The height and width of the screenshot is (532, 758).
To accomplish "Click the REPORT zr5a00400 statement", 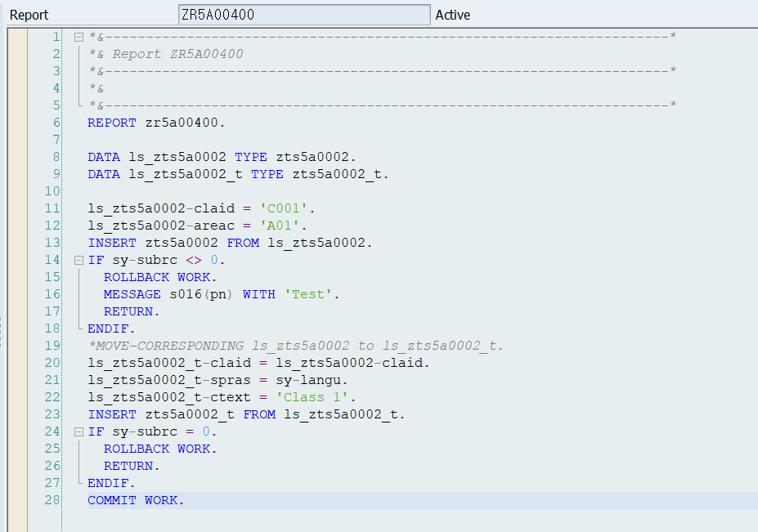I will (156, 123).
